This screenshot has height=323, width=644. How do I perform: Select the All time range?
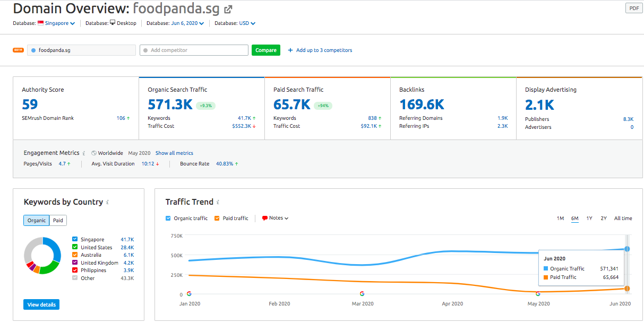[x=623, y=219]
